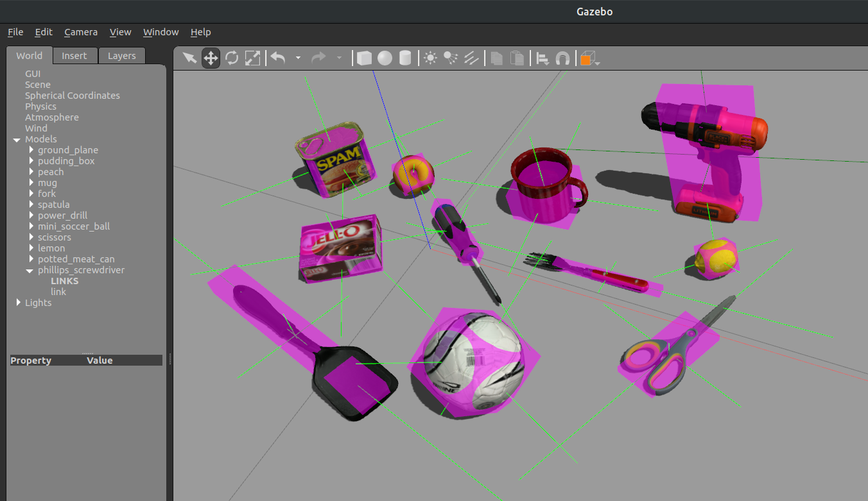Switch to the Layers tab

122,56
